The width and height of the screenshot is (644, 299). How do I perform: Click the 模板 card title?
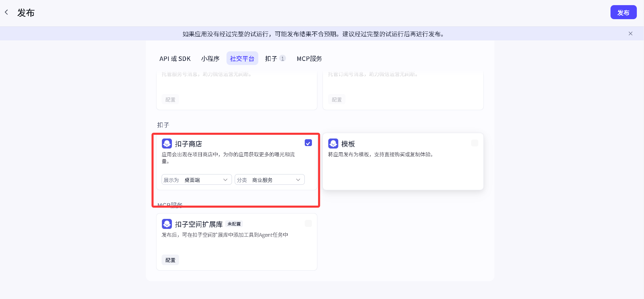(348, 144)
